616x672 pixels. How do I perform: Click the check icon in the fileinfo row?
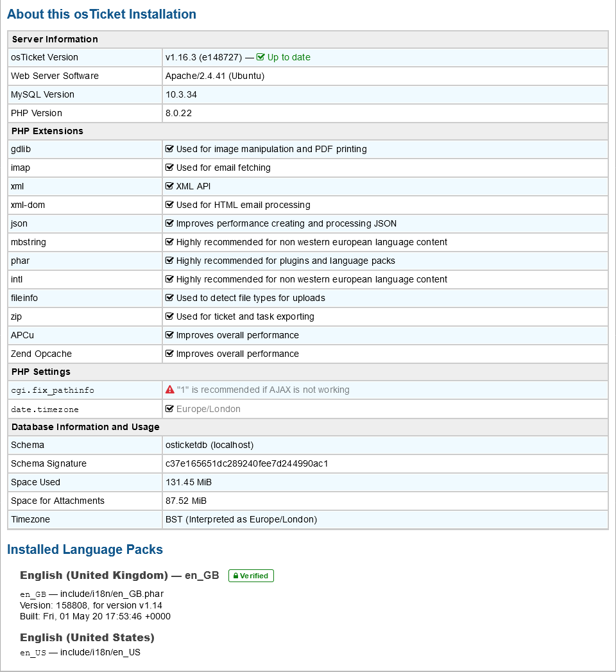pos(170,298)
